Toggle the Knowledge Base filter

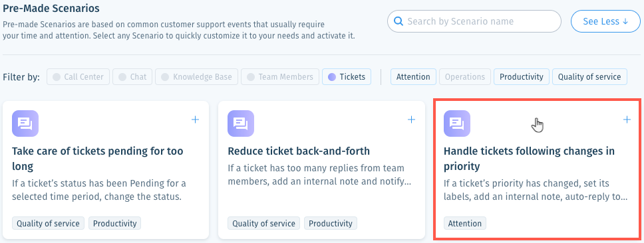pyautogui.click(x=196, y=76)
